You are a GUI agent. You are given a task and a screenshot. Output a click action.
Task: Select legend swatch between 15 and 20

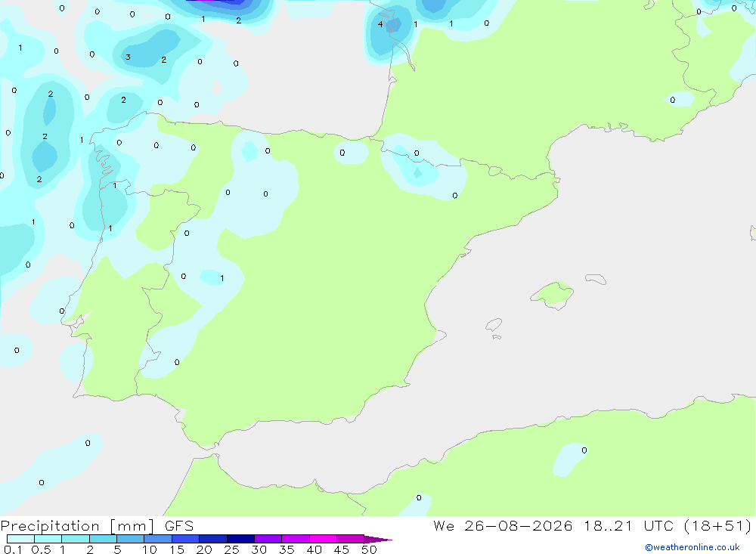click(186, 539)
